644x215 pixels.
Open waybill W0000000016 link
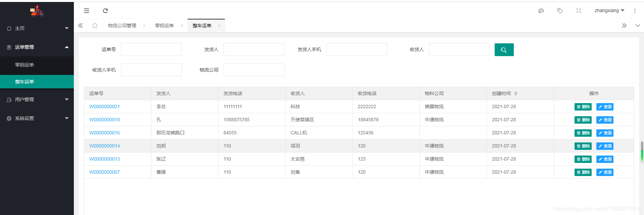[x=104, y=133]
